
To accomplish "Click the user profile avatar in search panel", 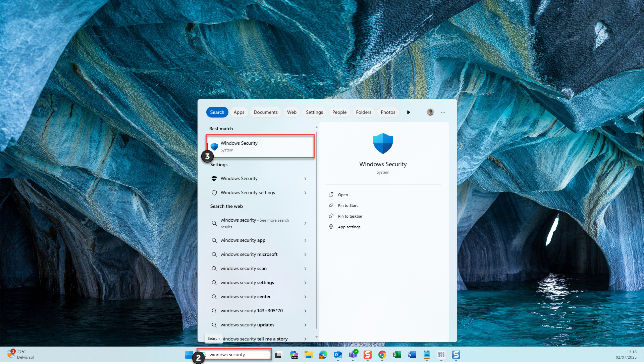I will click(x=430, y=112).
